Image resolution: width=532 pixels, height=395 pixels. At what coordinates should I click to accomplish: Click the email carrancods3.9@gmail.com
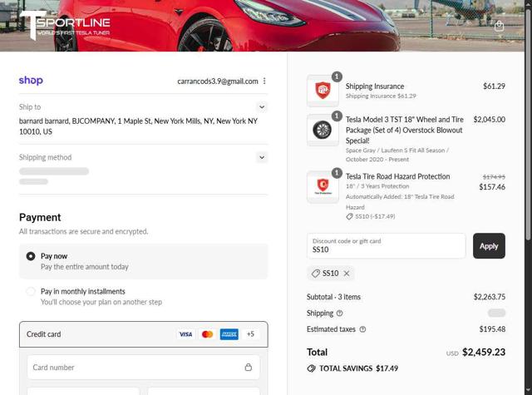coord(218,81)
